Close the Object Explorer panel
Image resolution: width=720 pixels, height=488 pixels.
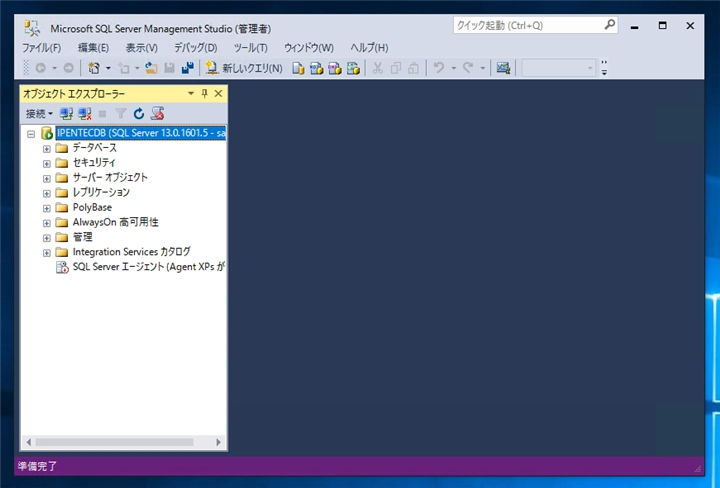219,94
